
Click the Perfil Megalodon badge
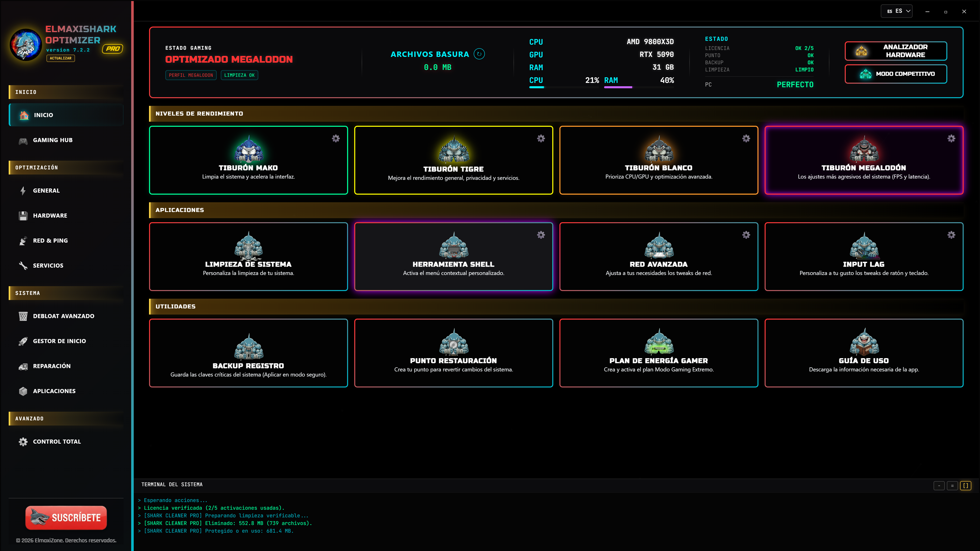(191, 75)
